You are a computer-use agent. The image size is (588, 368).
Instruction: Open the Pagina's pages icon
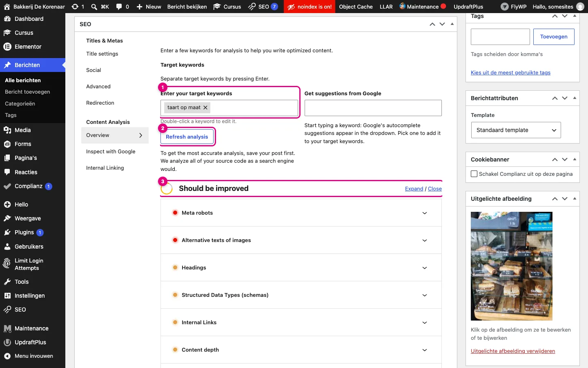click(7, 158)
